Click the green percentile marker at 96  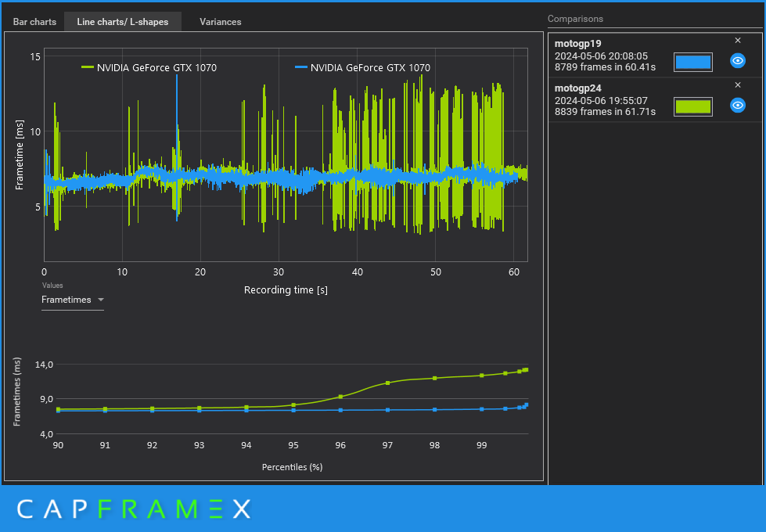tap(340, 397)
